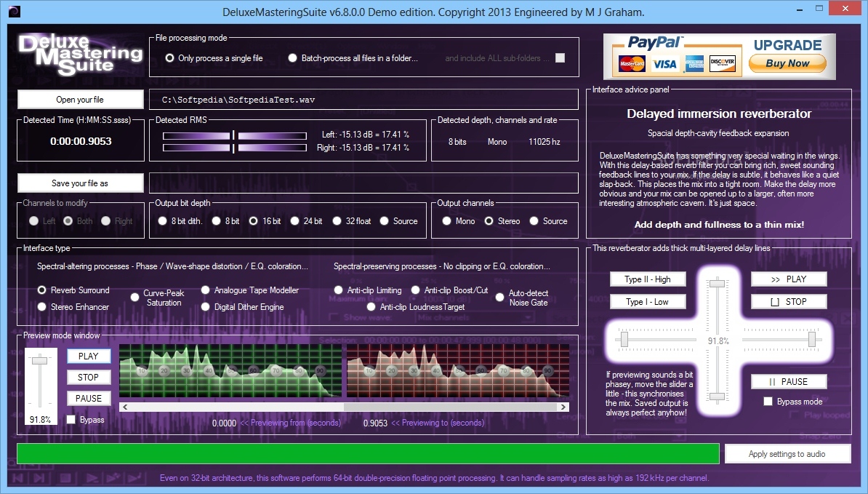Click Type II - High reverb button
The height and width of the screenshot is (494, 868).
point(648,279)
